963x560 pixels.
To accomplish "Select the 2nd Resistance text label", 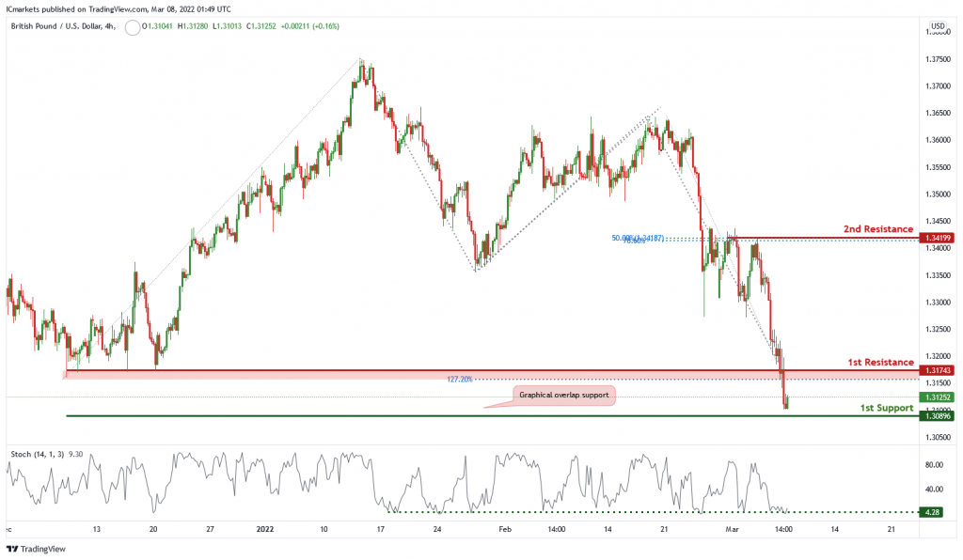I will pos(878,228).
